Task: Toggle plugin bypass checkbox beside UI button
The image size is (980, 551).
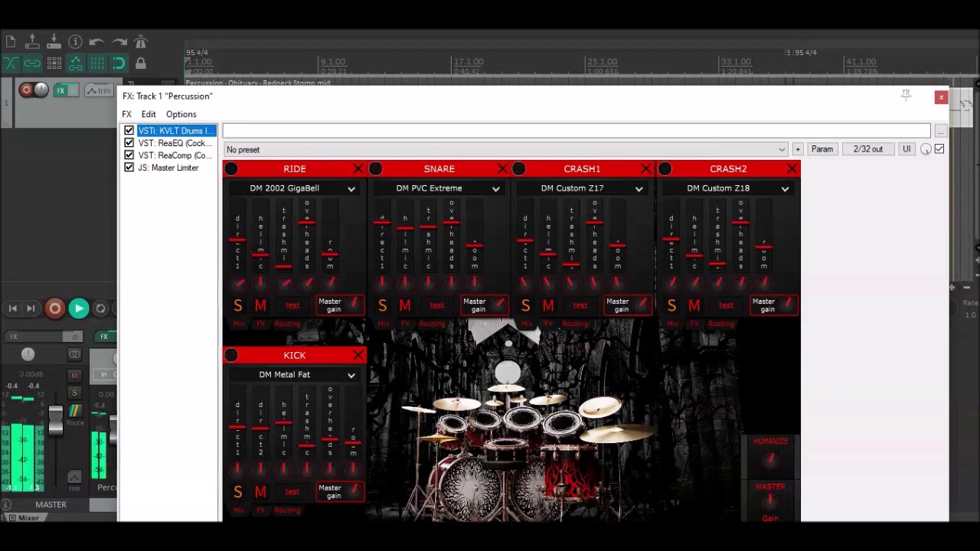Action: (x=939, y=149)
